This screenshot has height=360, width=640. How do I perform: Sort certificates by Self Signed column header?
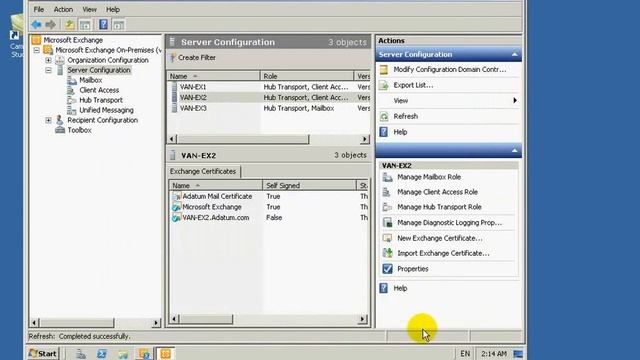coord(309,185)
